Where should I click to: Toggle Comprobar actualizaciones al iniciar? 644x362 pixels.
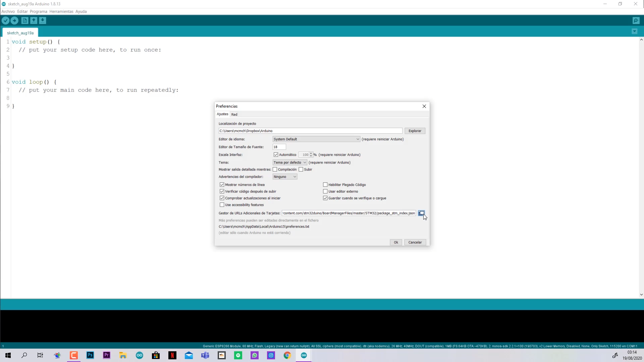point(222,198)
